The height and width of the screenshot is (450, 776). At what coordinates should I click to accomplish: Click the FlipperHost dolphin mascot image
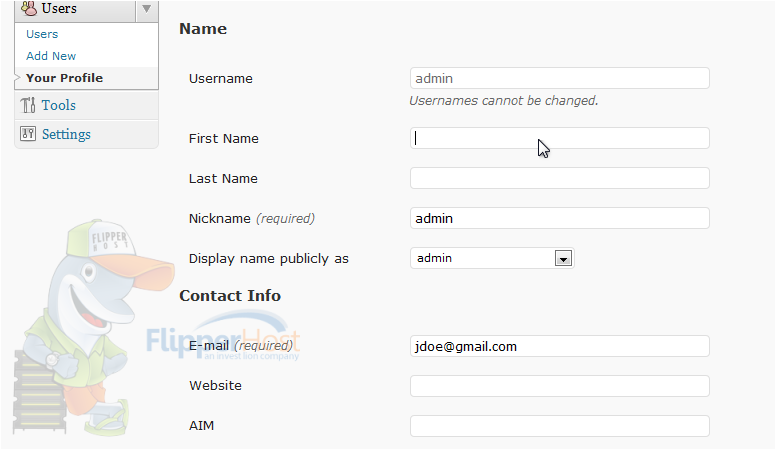(94, 327)
